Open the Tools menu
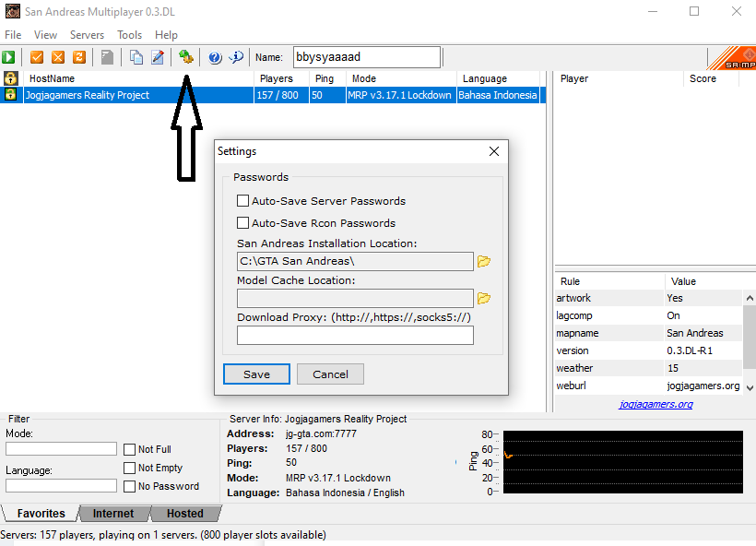Viewport: 756px width, 546px height. click(129, 35)
